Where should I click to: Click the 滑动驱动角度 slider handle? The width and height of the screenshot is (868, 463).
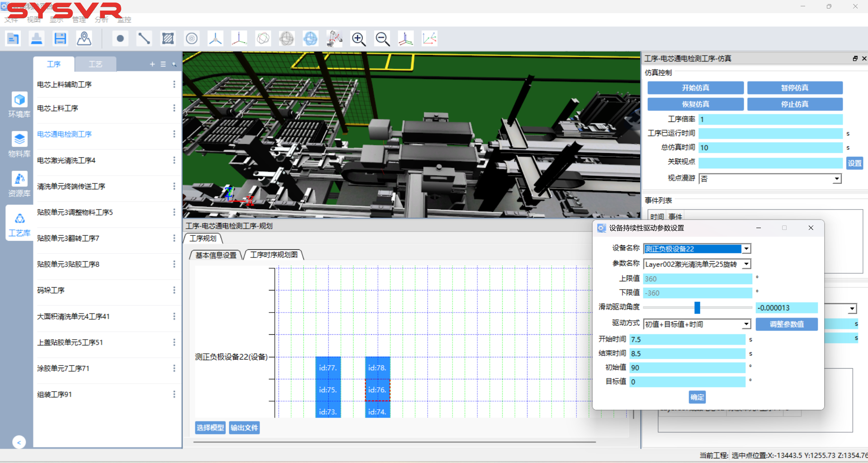pos(697,308)
